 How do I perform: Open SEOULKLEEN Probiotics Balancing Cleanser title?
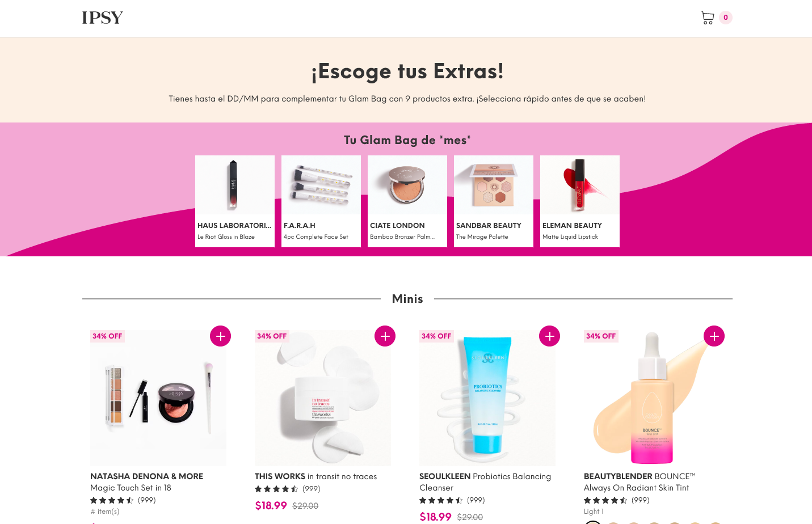(x=485, y=482)
